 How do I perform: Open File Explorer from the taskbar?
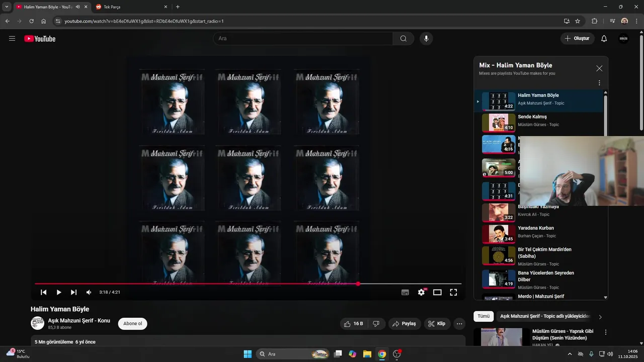coord(367,354)
